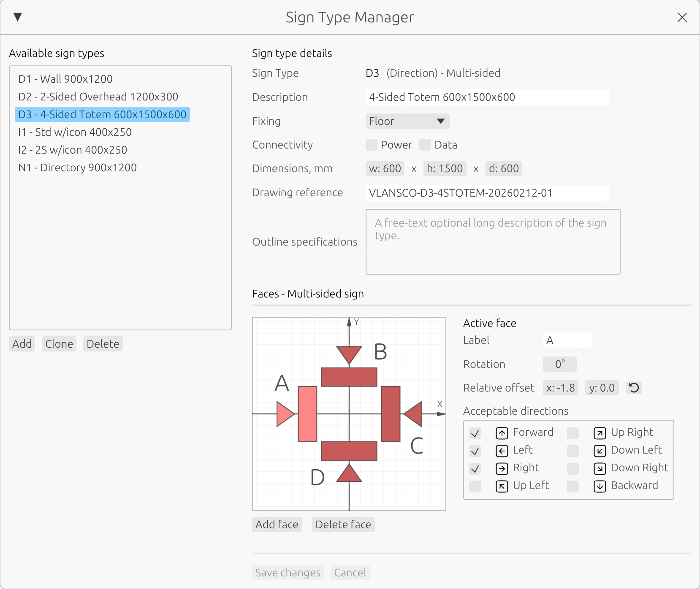Viewport: 700px width, 589px height.
Task: Add a new face
Action: tap(277, 524)
